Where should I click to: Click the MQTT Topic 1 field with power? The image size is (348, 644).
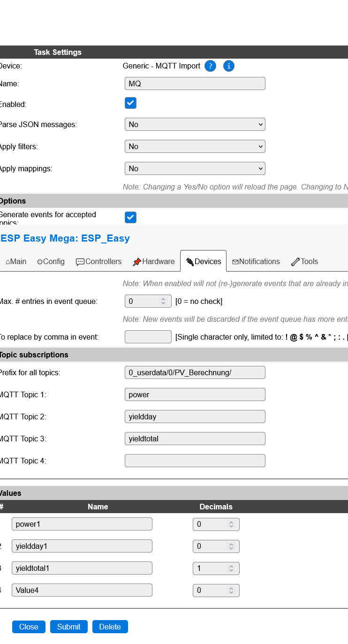195,394
